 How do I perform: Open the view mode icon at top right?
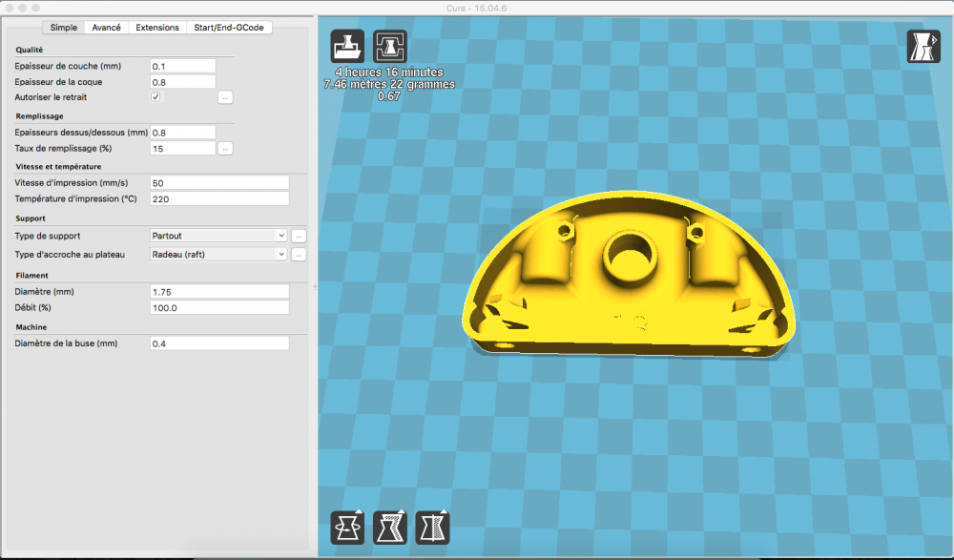pyautogui.click(x=923, y=46)
